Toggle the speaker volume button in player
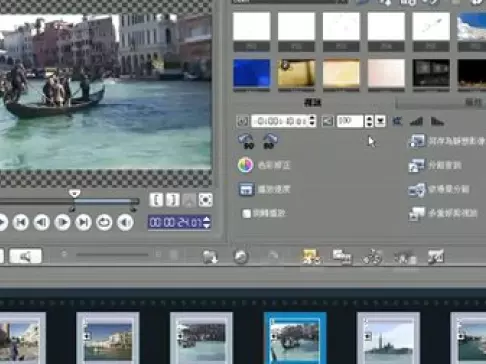Image resolution: width=486 pixels, height=364 pixels. coord(125,222)
